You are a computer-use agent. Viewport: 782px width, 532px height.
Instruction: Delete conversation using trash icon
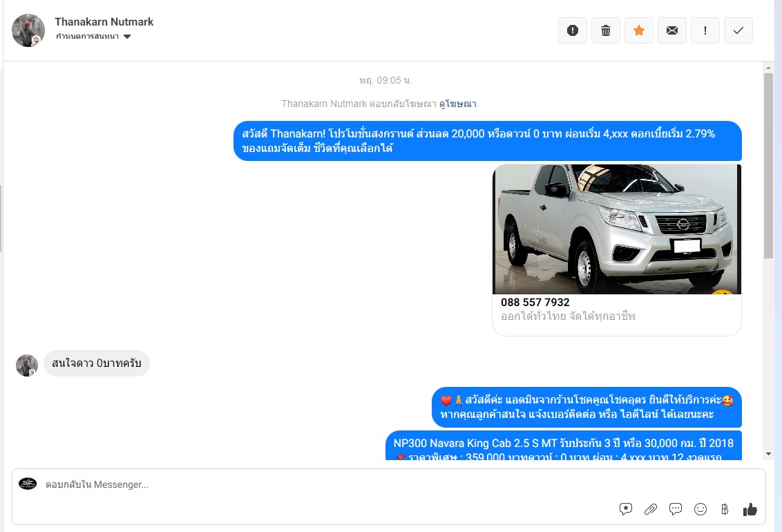pyautogui.click(x=605, y=30)
